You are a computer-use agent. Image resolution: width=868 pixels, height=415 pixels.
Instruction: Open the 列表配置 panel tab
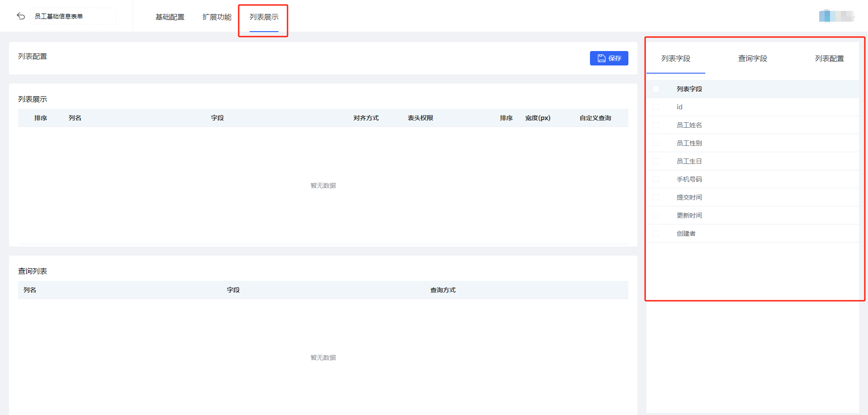tap(829, 59)
